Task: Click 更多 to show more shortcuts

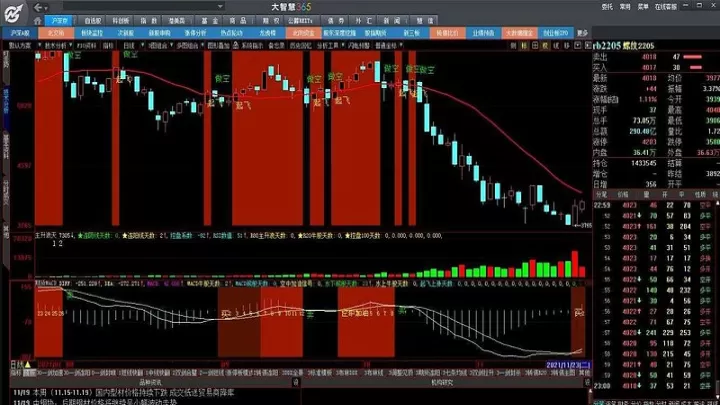Action: point(582,33)
